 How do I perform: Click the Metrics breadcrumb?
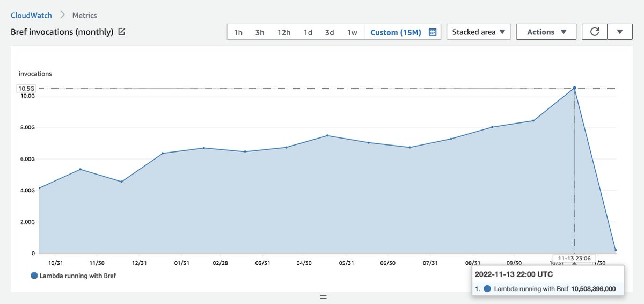(85, 15)
